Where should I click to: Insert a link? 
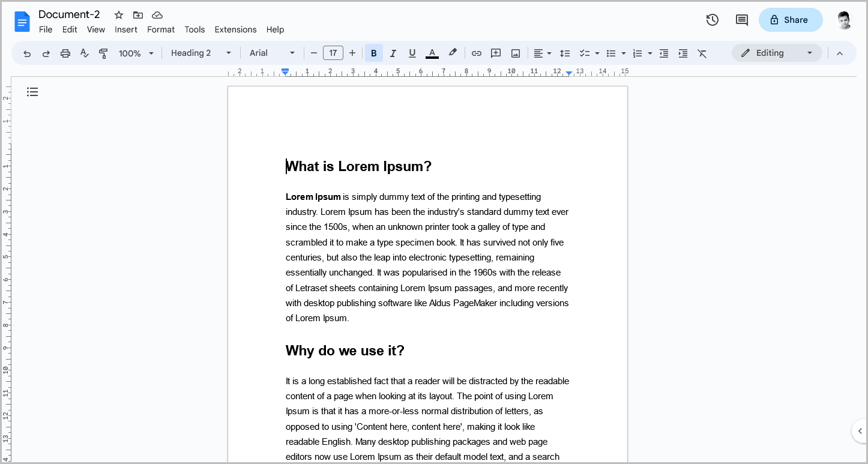click(476, 53)
